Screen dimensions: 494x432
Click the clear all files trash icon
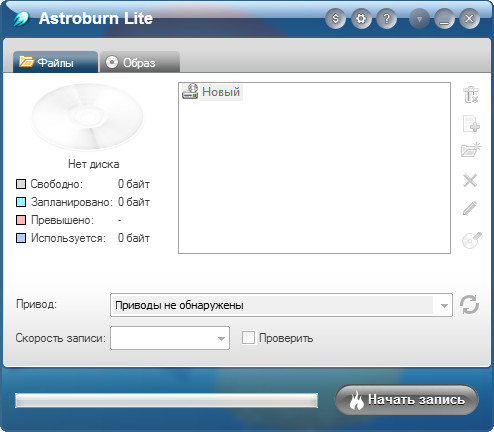coord(471,94)
